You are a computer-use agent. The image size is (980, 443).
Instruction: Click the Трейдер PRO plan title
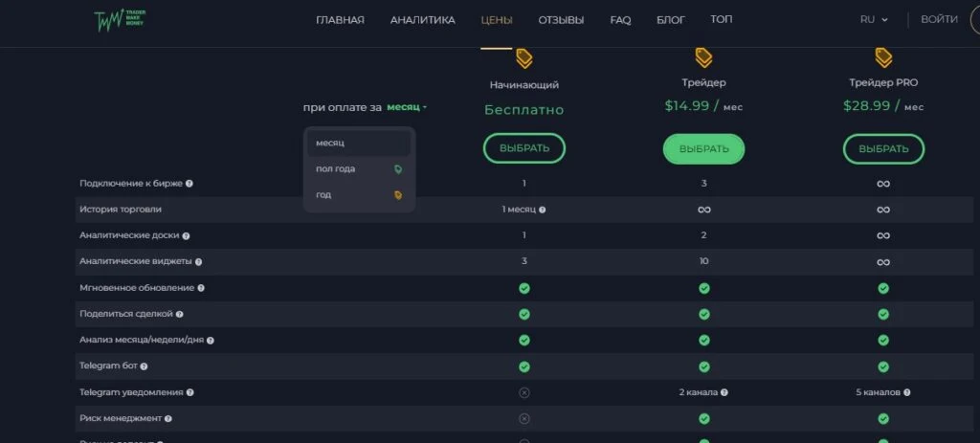(883, 82)
